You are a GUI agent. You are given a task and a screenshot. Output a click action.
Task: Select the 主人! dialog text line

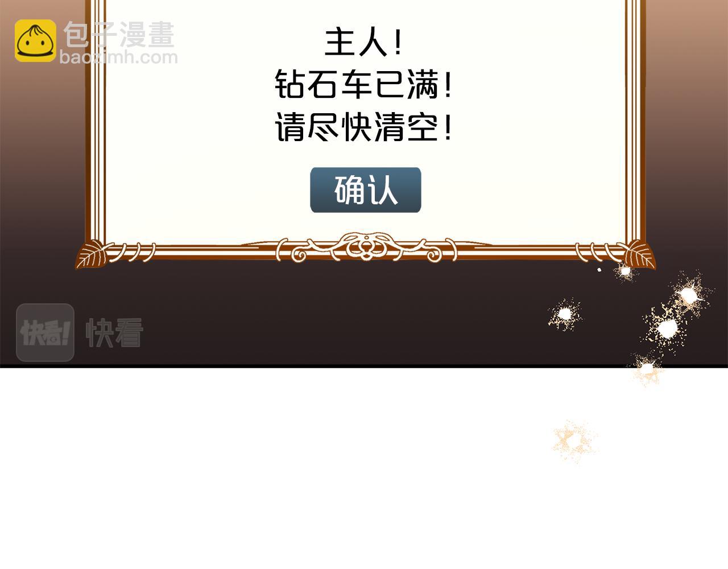pyautogui.click(x=364, y=43)
